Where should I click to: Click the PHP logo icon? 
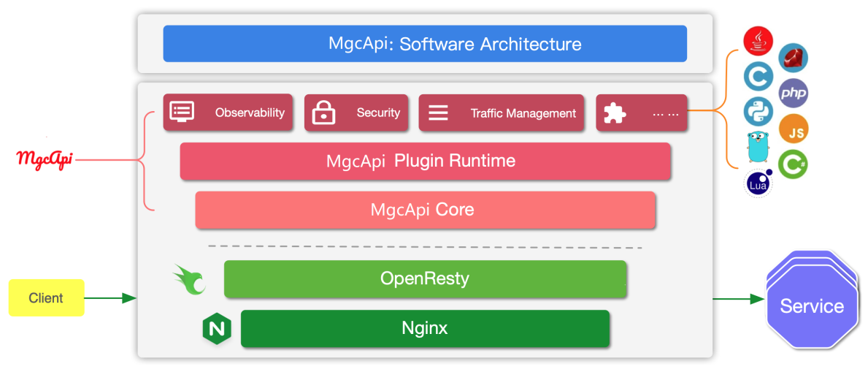click(794, 93)
